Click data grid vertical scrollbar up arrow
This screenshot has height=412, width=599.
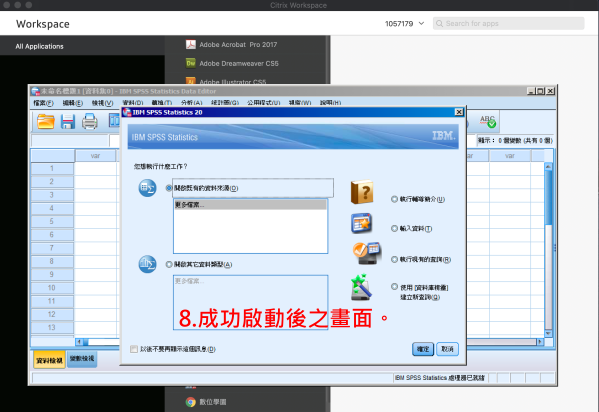coord(548,167)
